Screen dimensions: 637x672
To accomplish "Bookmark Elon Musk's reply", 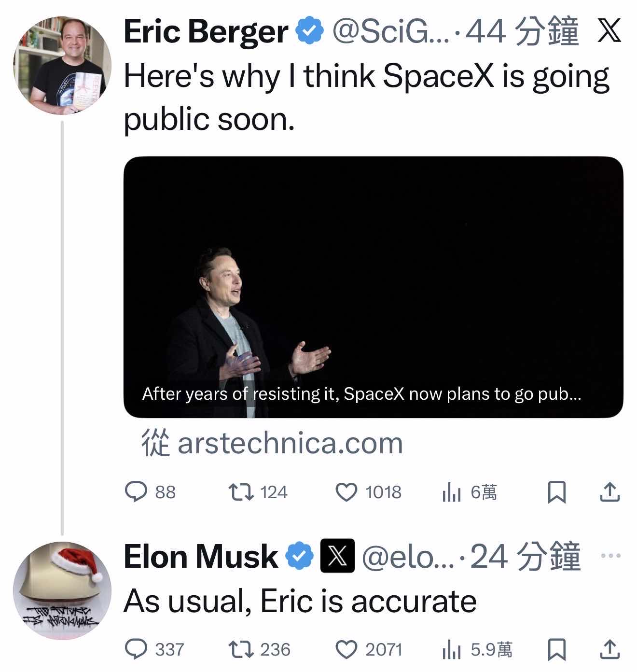I will (x=556, y=649).
